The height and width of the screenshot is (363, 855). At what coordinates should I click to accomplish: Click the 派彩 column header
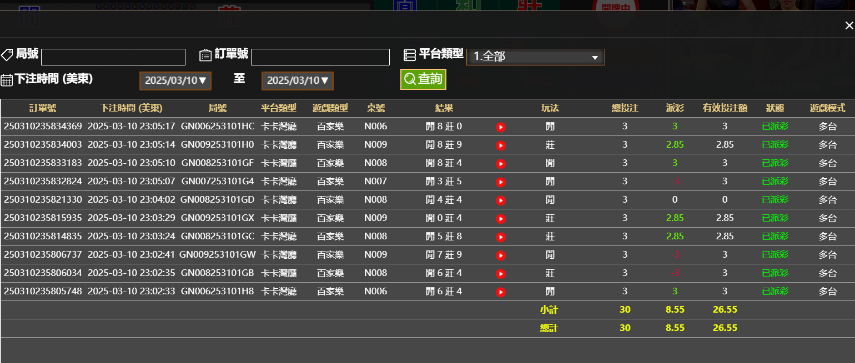675,108
